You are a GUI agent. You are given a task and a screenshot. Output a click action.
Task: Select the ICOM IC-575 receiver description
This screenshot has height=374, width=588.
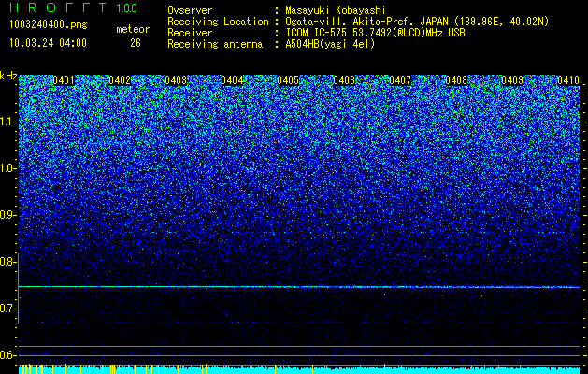(x=375, y=33)
